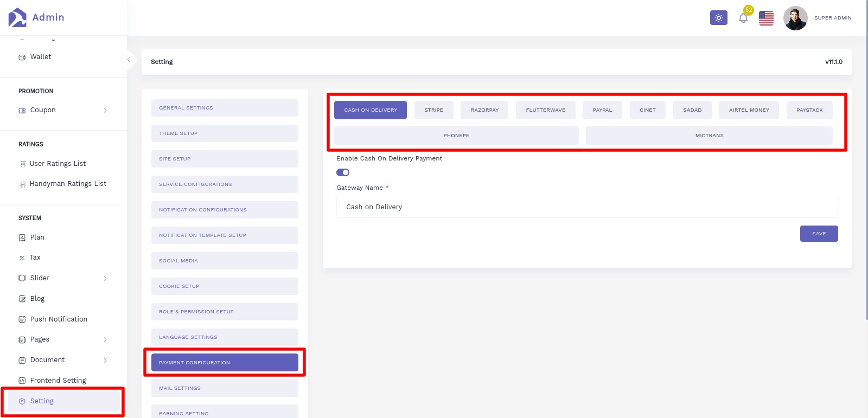The width and height of the screenshot is (868, 418).
Task: Click the page vertical scrollbar
Action: tap(866, 160)
